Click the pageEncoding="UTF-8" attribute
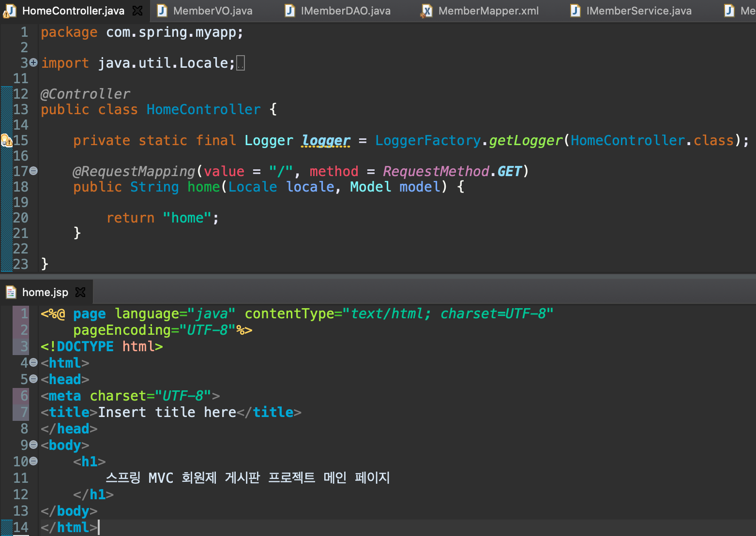Viewport: 756px width, 536px height. point(154,330)
